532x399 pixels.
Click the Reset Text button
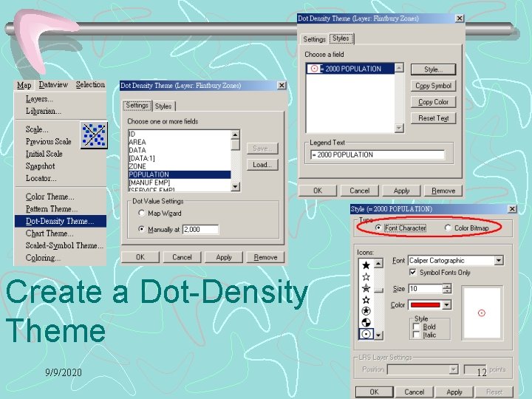(433, 118)
